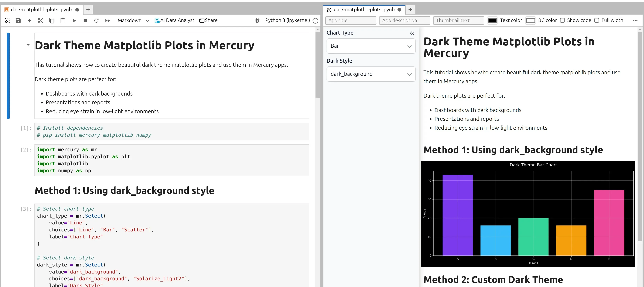Screen dimensions: 644x287
Task: Restart kernel and run all cells
Action: (x=108, y=21)
